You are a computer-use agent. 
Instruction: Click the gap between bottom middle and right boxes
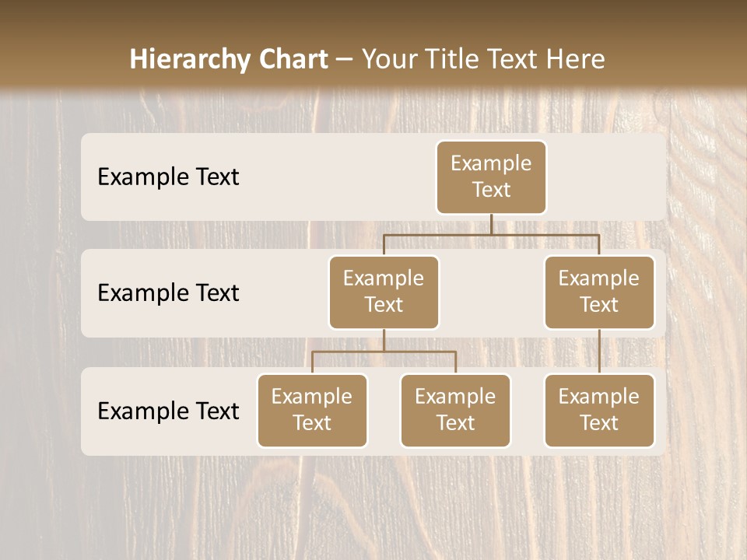[528, 411]
